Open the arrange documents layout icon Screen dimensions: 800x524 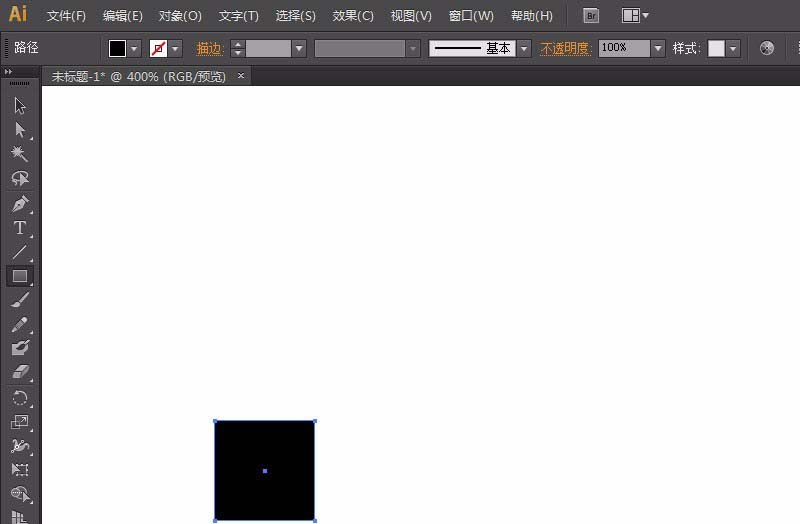coord(630,16)
